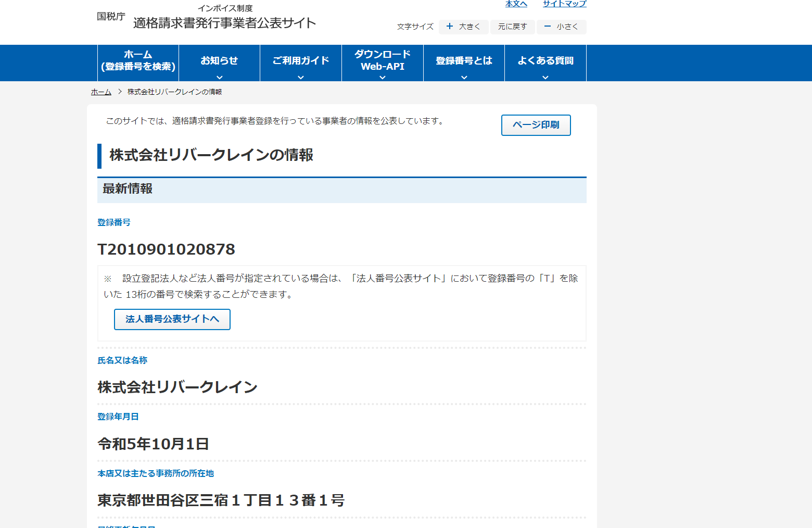Open 法人番号公表サイトへ button
812x528 pixels.
(x=172, y=319)
